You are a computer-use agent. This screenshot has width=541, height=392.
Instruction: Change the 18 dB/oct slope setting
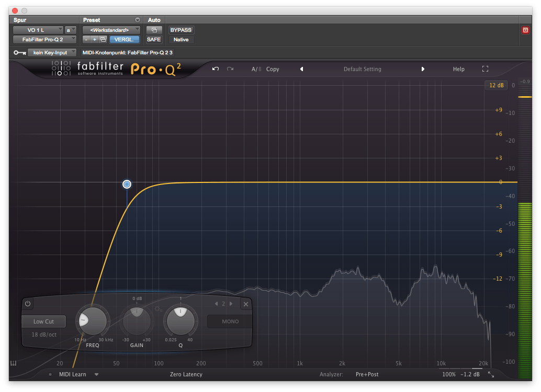click(x=44, y=335)
